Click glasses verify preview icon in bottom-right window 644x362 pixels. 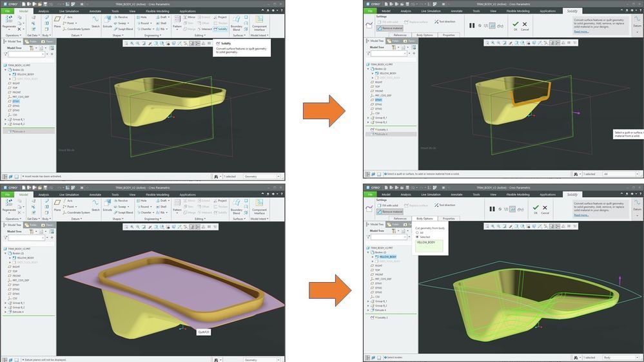click(520, 209)
